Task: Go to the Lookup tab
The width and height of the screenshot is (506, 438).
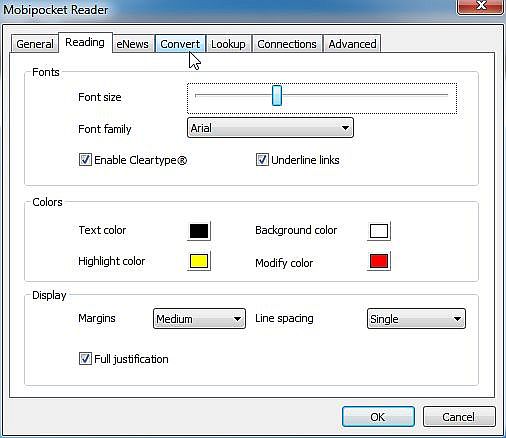Action: pyautogui.click(x=228, y=44)
